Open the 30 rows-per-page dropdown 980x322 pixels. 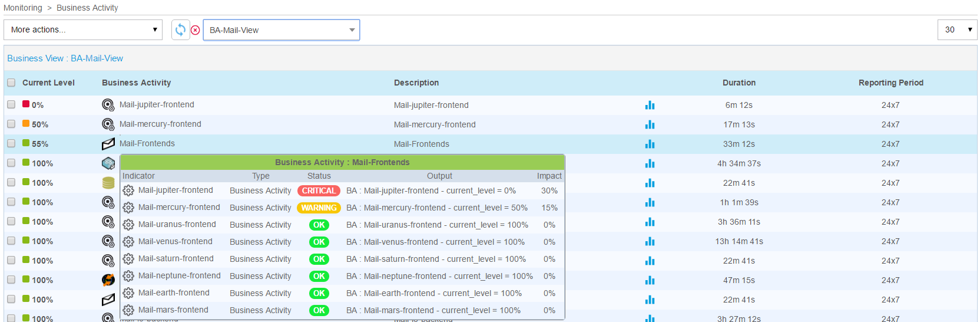[x=957, y=29]
